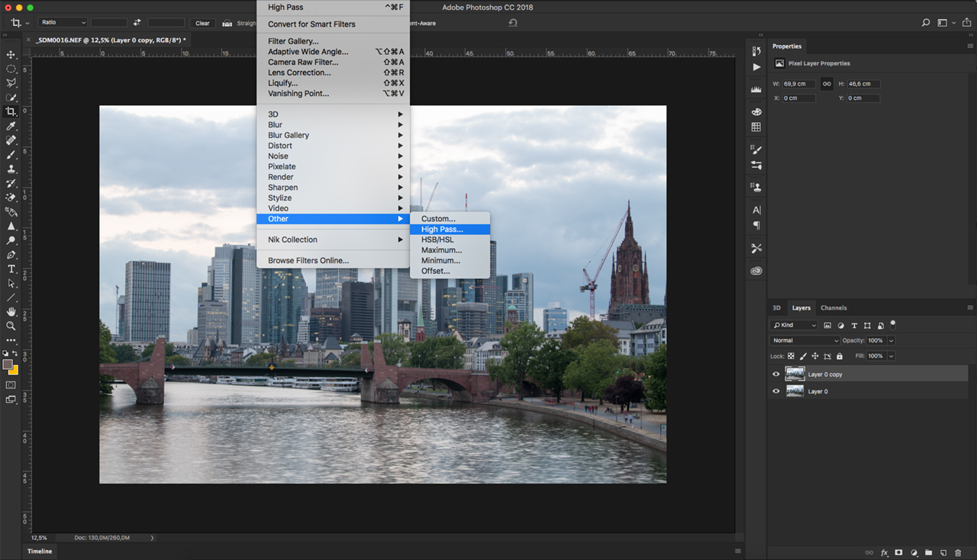977x560 pixels.
Task: Choose High Pass... from Other submenu
Action: [442, 229]
